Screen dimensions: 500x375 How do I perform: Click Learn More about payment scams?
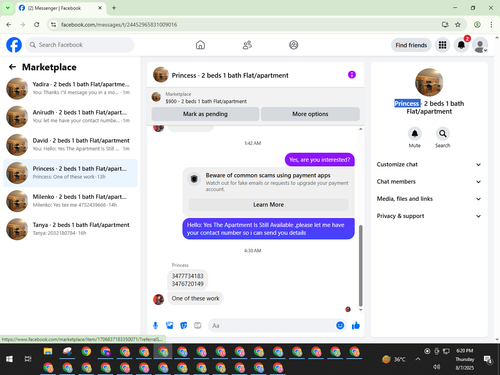tap(268, 205)
